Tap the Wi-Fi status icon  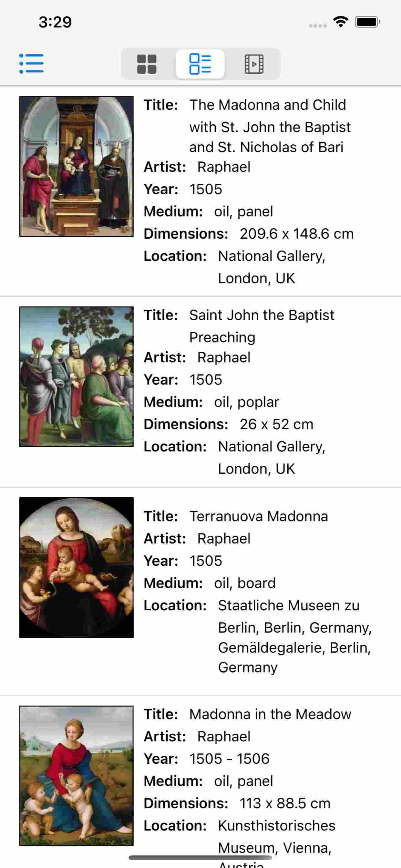tap(341, 22)
